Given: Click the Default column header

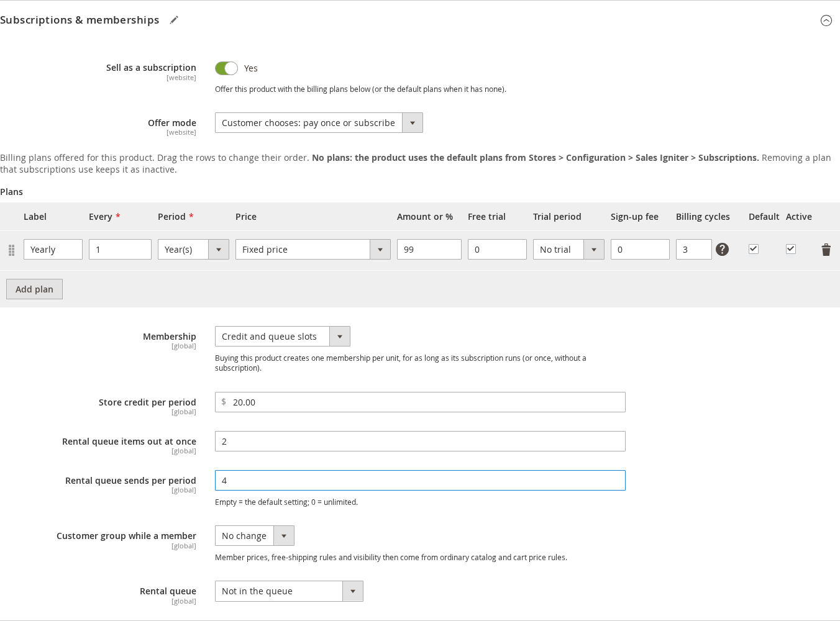Looking at the screenshot, I should [764, 217].
